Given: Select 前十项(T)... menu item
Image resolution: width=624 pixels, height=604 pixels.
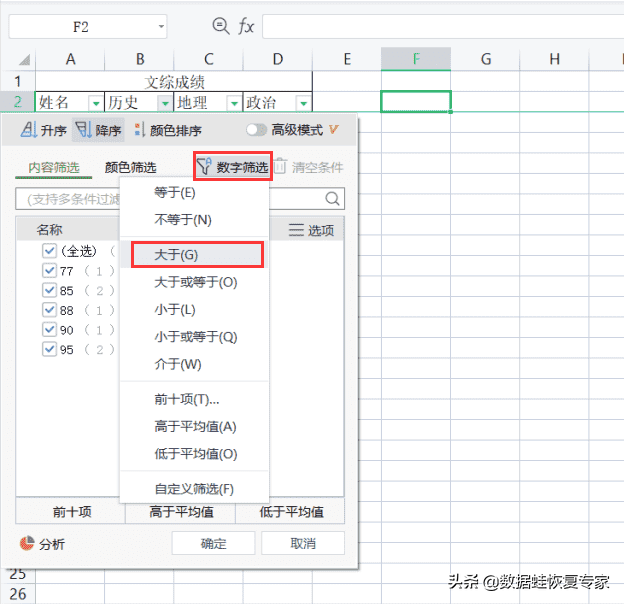Looking at the screenshot, I should (194, 399).
